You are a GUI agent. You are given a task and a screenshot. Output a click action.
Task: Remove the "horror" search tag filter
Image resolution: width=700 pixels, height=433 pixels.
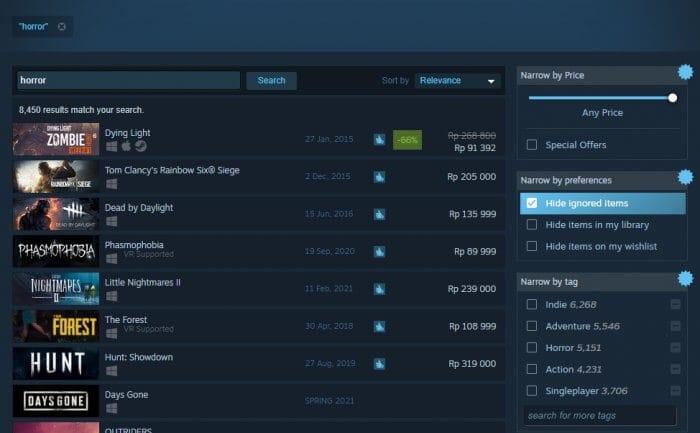click(x=62, y=27)
